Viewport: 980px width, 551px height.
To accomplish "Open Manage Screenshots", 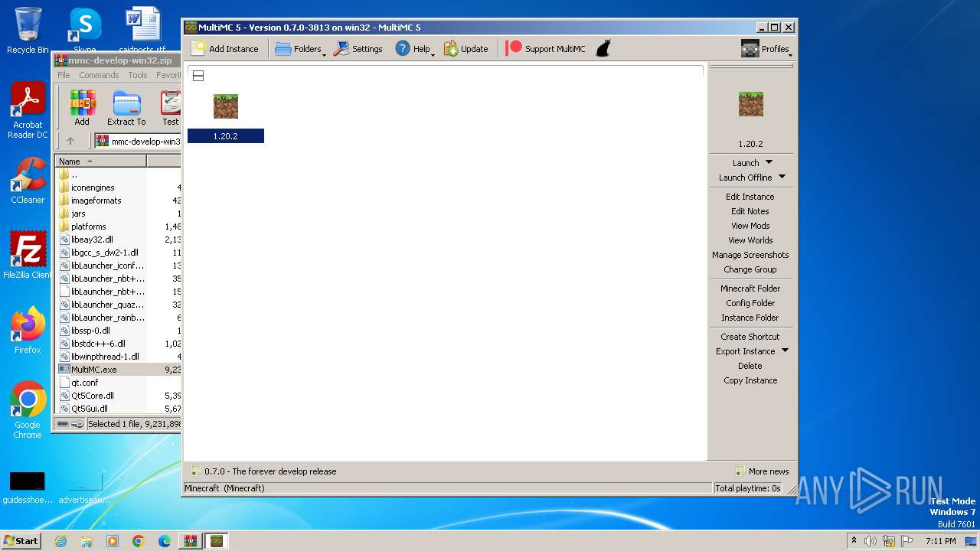I will [x=750, y=255].
